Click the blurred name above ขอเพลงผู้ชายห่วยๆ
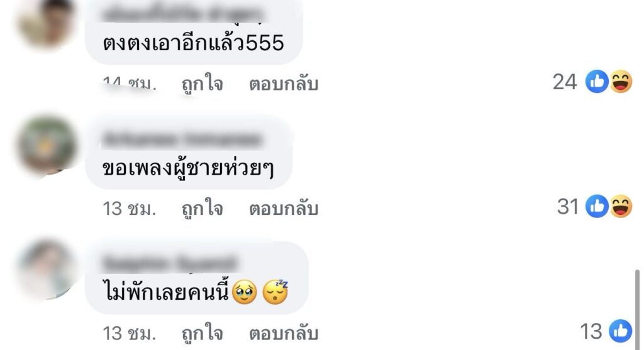Screen dimensions: 644x350 pos(182,139)
